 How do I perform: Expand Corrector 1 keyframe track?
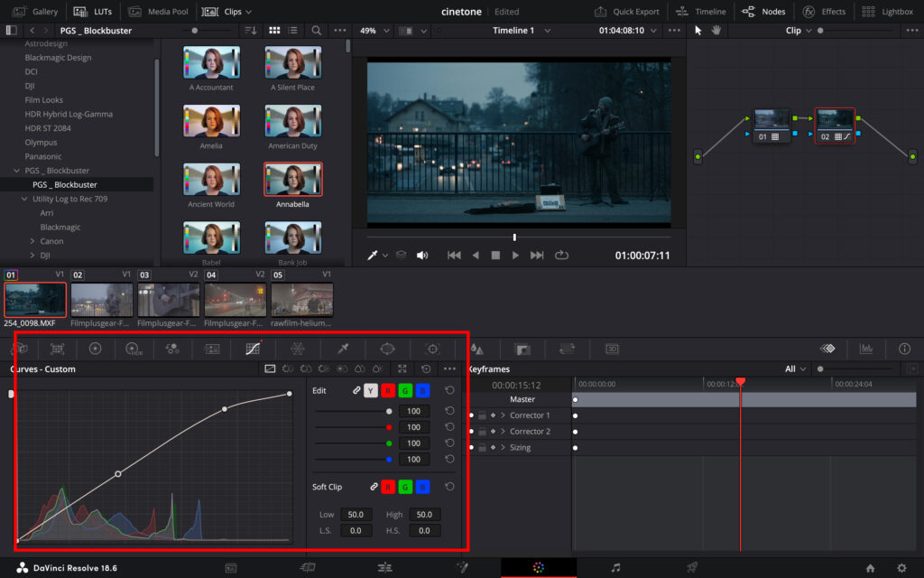(504, 415)
